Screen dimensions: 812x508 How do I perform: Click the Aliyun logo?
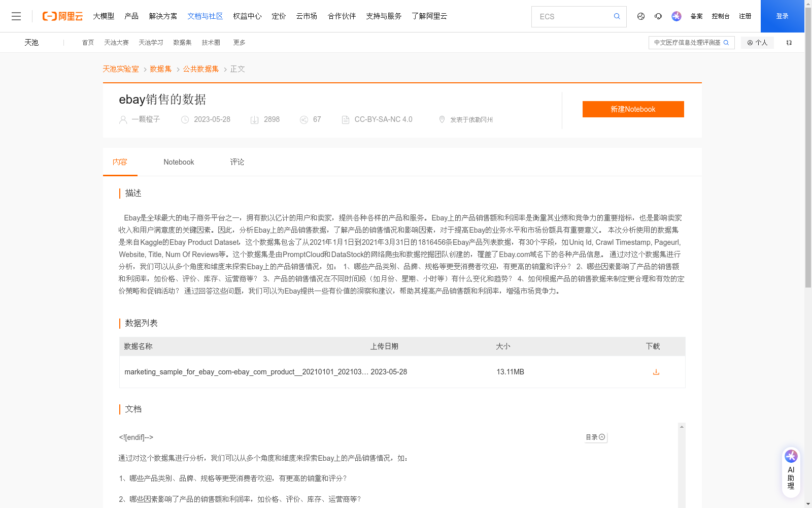[62, 16]
